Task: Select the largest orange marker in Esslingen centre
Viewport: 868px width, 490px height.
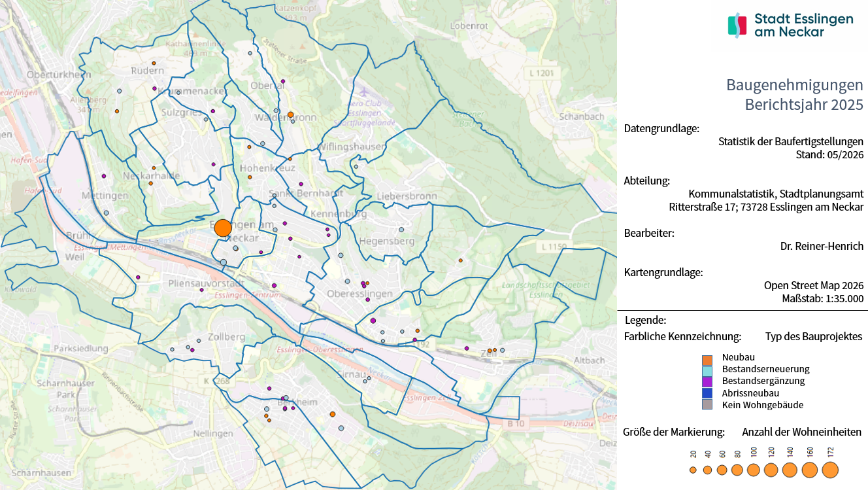Action: pyautogui.click(x=223, y=228)
